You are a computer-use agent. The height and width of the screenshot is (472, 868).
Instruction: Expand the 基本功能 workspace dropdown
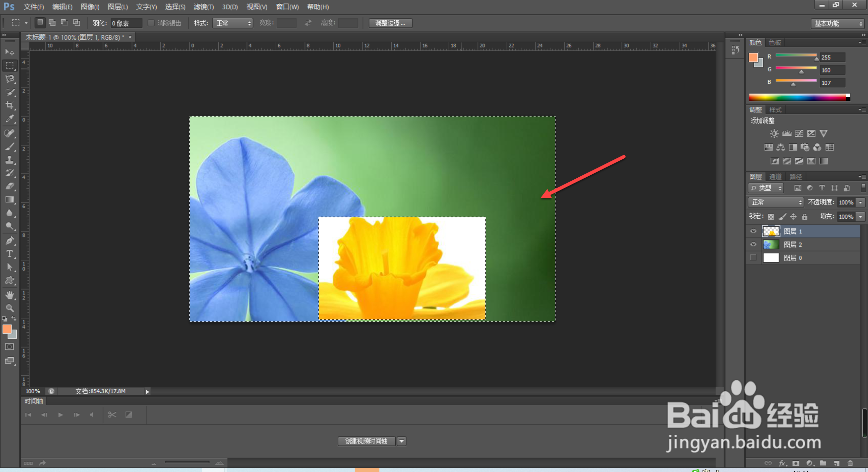click(x=837, y=23)
